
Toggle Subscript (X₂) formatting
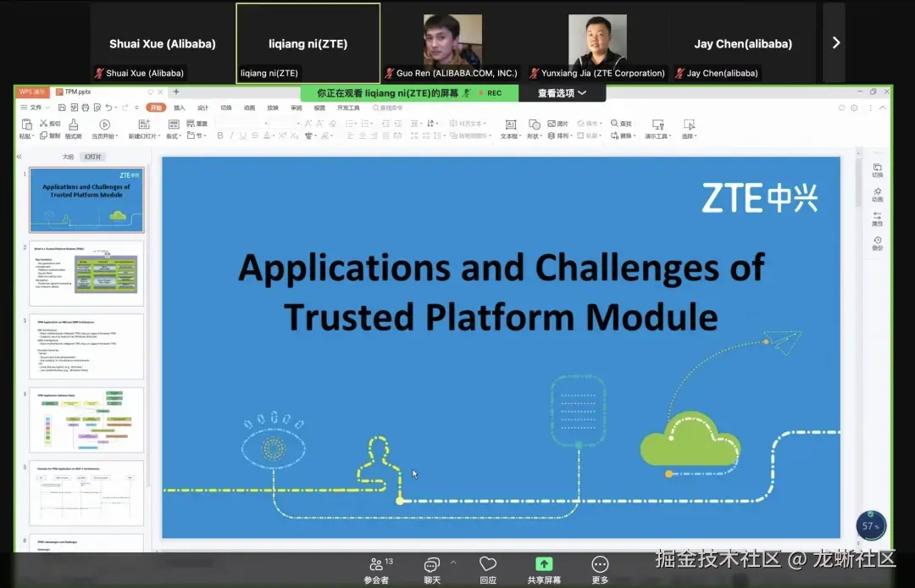294,136
